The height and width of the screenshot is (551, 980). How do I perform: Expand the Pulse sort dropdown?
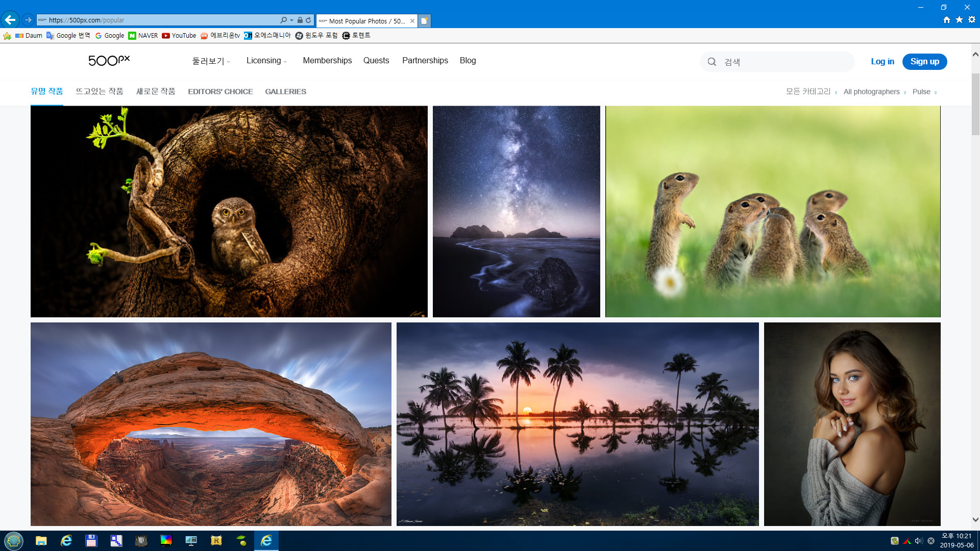[x=924, y=92]
